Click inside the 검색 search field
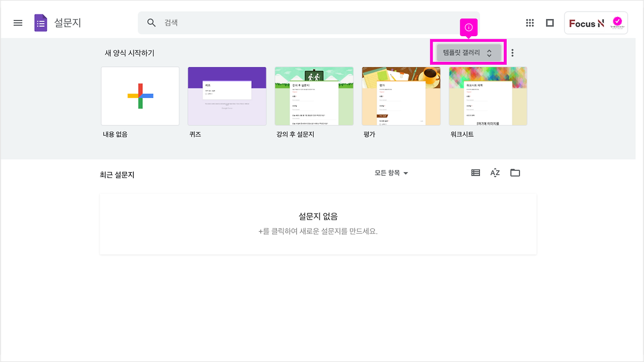 (x=226, y=23)
